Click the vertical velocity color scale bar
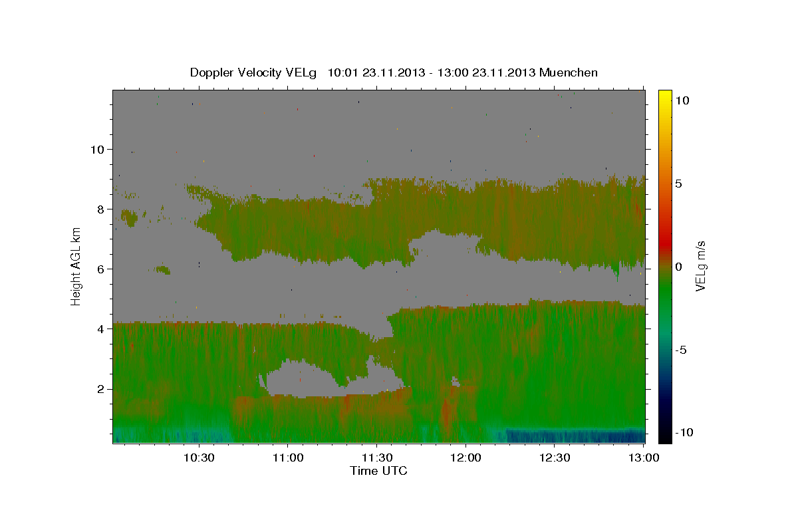 pos(665,266)
